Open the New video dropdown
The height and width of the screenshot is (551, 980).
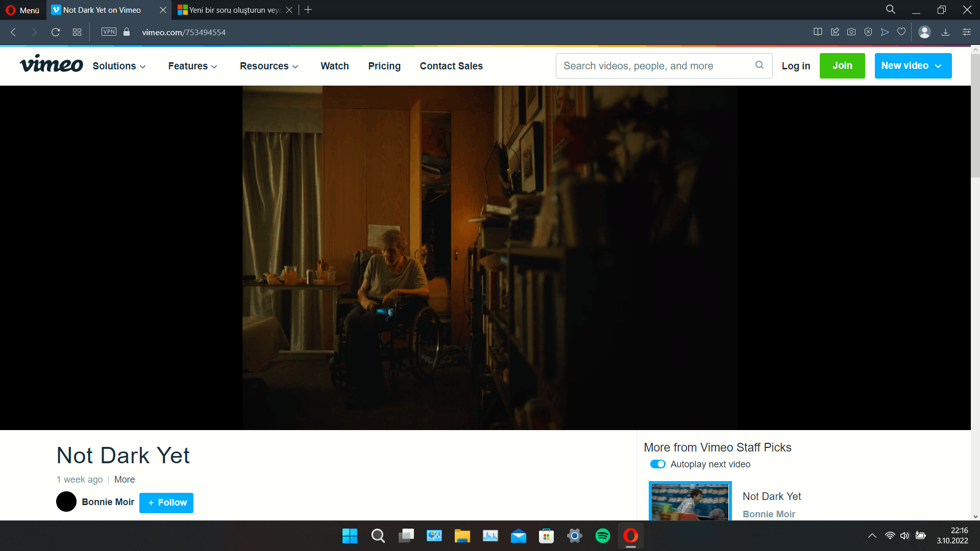click(x=913, y=66)
